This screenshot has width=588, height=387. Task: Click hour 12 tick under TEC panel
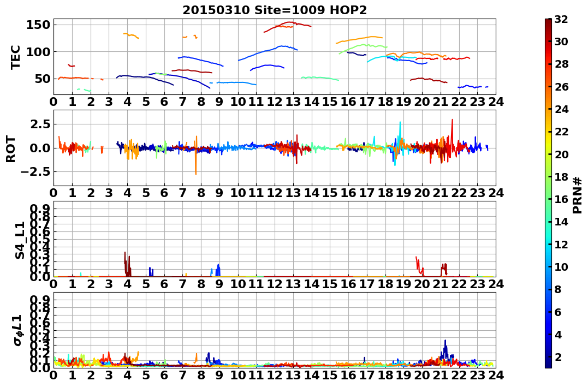coord(275,102)
